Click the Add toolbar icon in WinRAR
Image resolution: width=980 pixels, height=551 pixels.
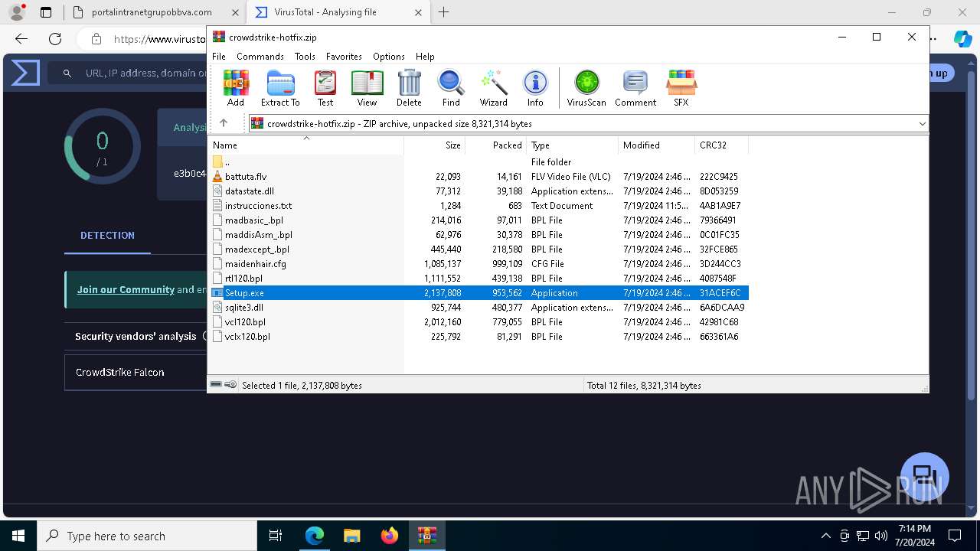[236, 88]
